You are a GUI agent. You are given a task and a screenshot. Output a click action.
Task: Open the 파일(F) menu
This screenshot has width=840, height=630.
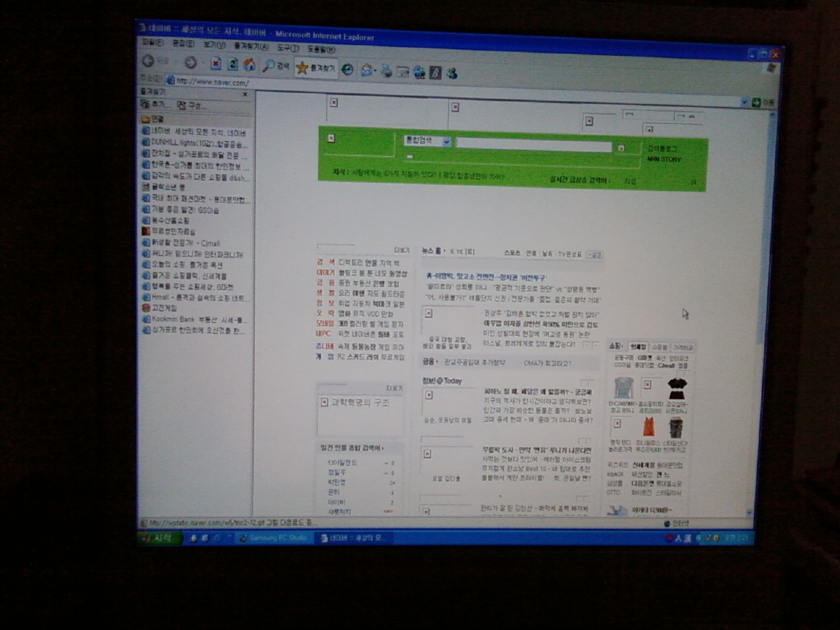pyautogui.click(x=152, y=42)
